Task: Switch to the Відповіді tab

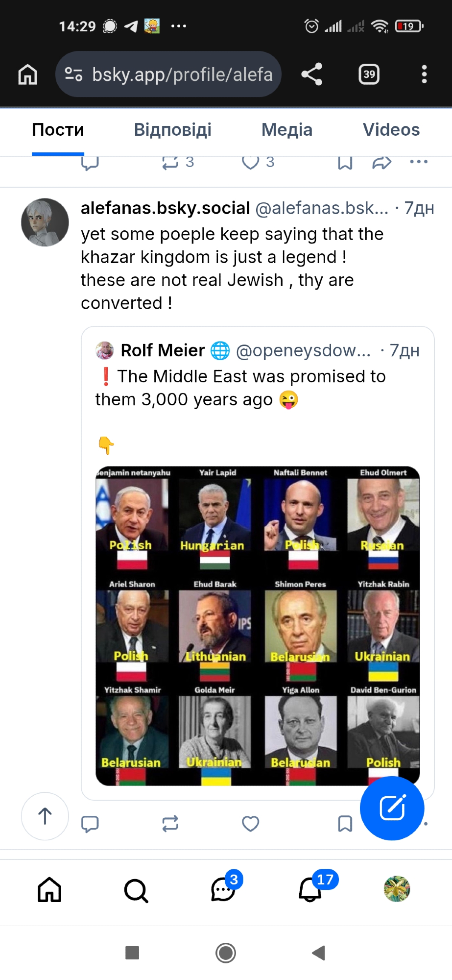Action: tap(172, 130)
